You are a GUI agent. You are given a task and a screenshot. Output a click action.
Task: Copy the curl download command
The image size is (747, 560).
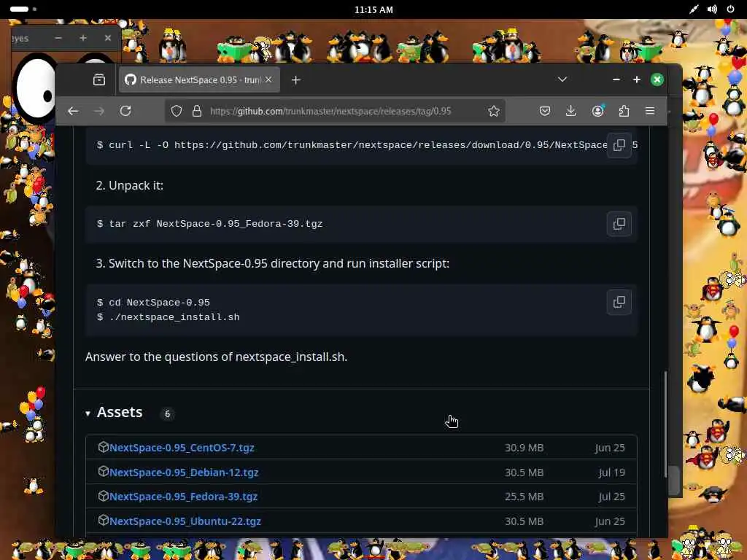coord(619,145)
